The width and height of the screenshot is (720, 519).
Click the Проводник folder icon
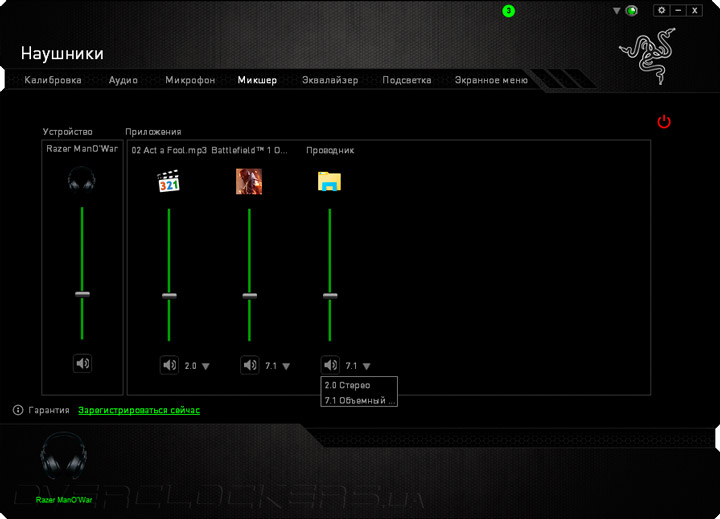[329, 181]
